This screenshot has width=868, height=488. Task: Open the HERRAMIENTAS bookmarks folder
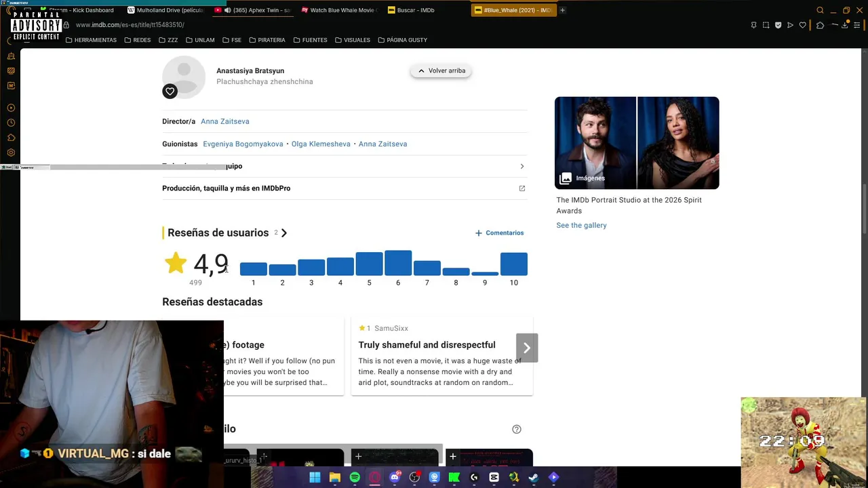91,40
